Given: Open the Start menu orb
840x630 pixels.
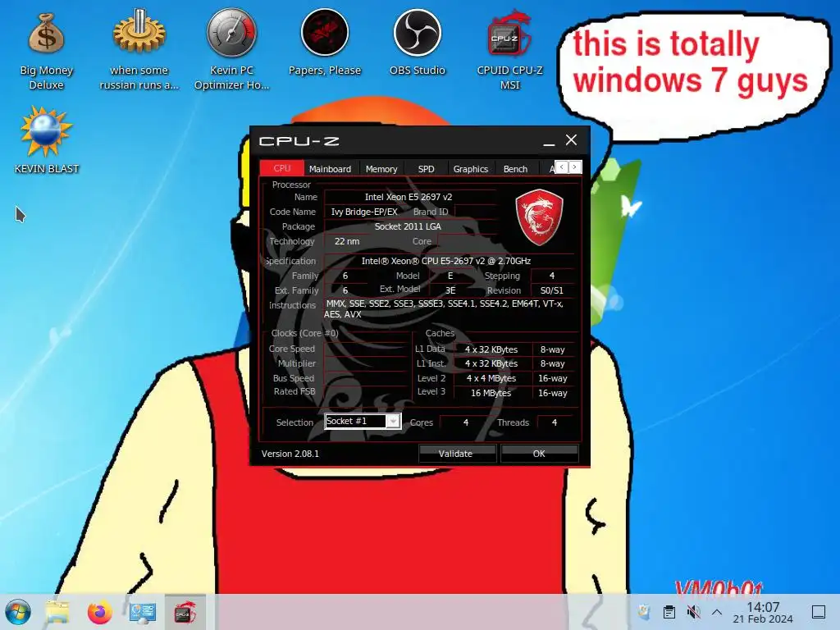Looking at the screenshot, I should (x=18, y=612).
